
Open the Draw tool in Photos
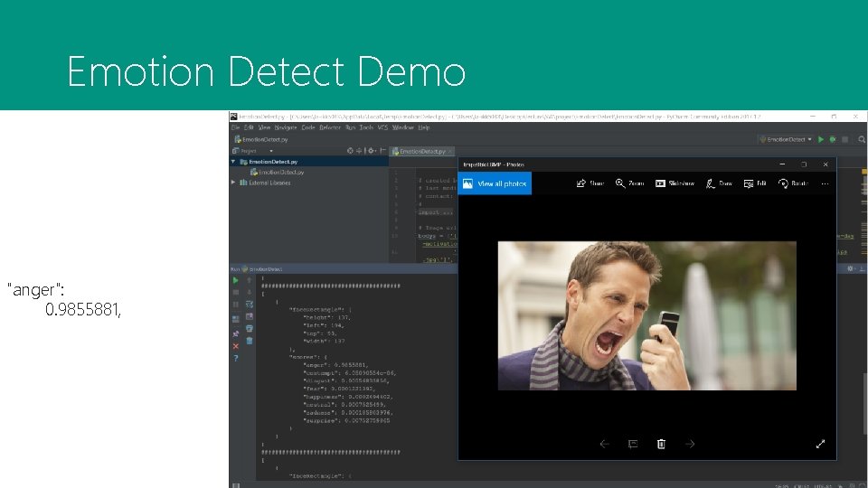719,183
